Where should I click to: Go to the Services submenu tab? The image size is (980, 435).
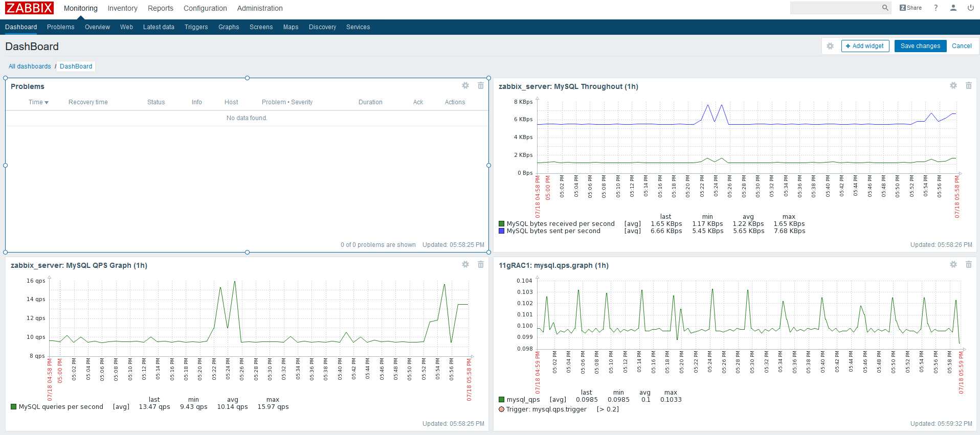click(358, 27)
